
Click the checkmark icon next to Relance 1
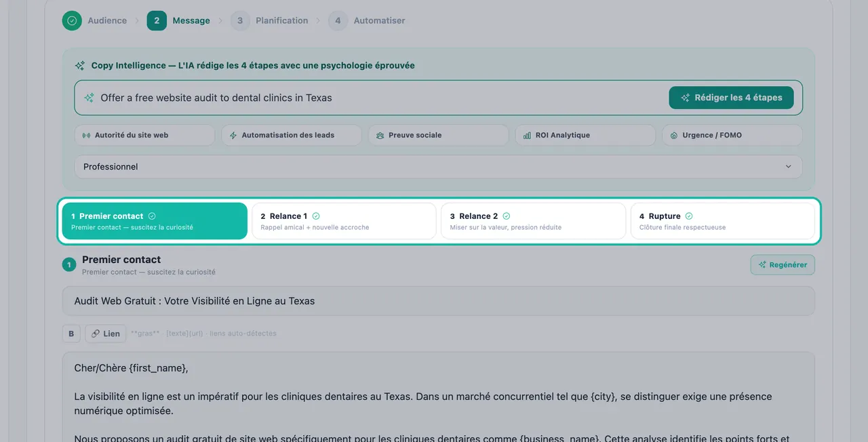point(316,216)
